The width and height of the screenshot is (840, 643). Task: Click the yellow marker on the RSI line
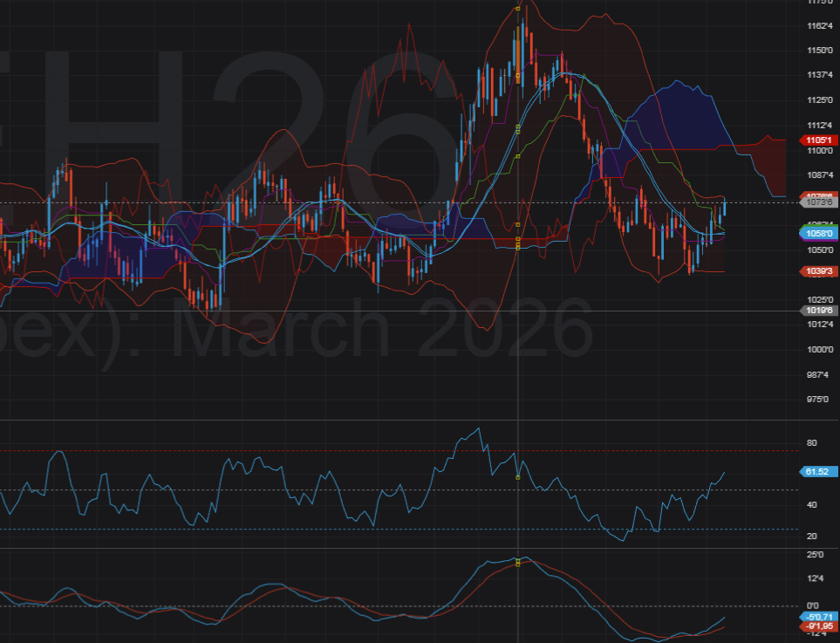click(x=518, y=477)
